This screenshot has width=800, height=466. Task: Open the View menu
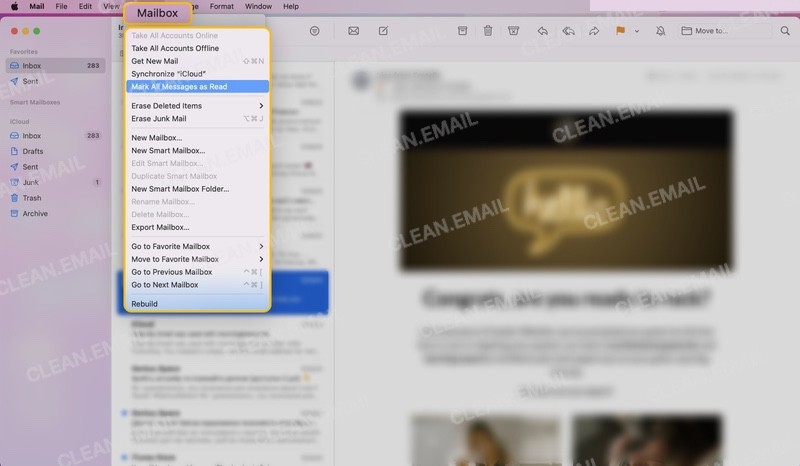[111, 7]
